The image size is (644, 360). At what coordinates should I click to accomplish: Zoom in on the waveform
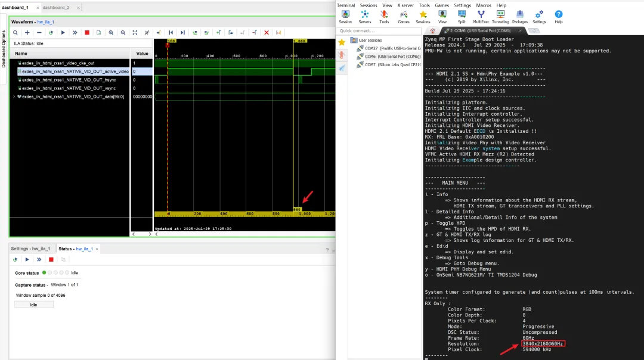click(111, 32)
